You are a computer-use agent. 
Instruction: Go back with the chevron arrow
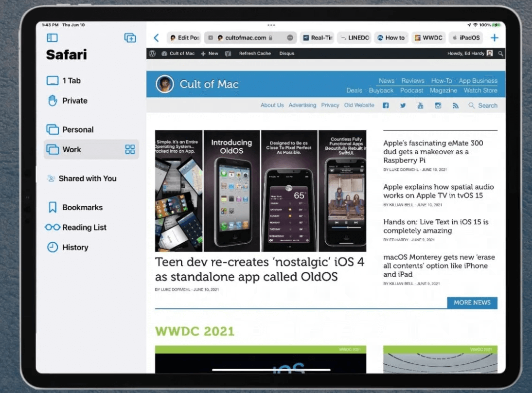[x=156, y=37]
